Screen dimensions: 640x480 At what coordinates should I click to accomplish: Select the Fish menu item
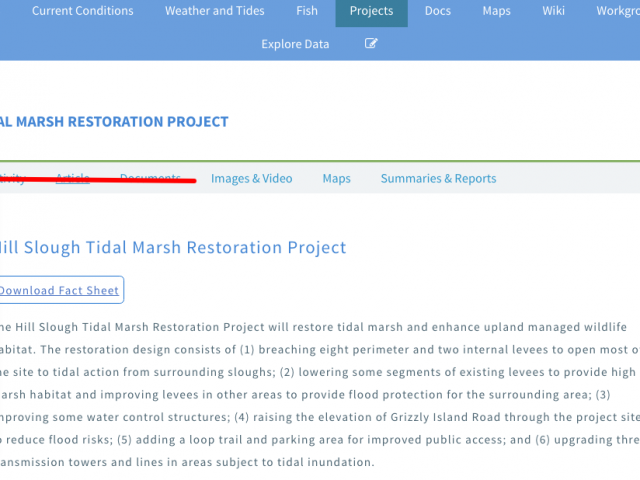click(x=307, y=11)
